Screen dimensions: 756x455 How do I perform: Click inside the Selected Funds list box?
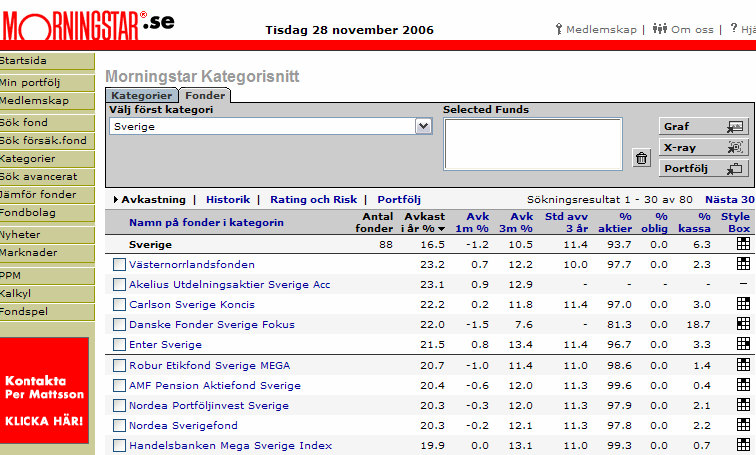(x=533, y=144)
